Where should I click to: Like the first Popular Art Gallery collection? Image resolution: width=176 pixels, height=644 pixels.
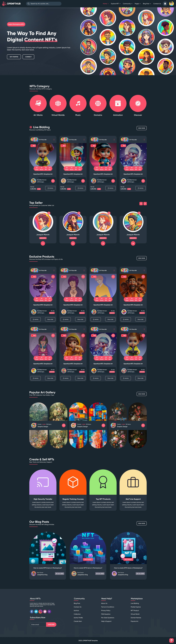pos(64,425)
